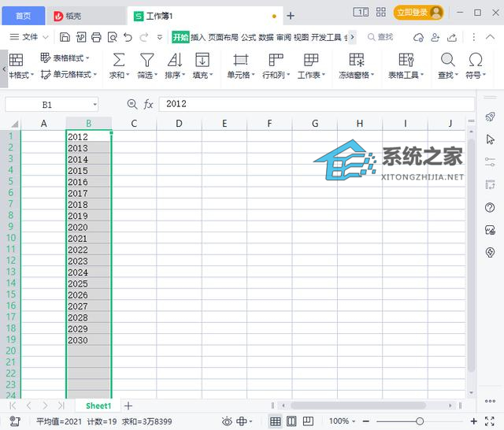Click the Undo arrow
The width and height of the screenshot is (504, 430).
[128, 37]
